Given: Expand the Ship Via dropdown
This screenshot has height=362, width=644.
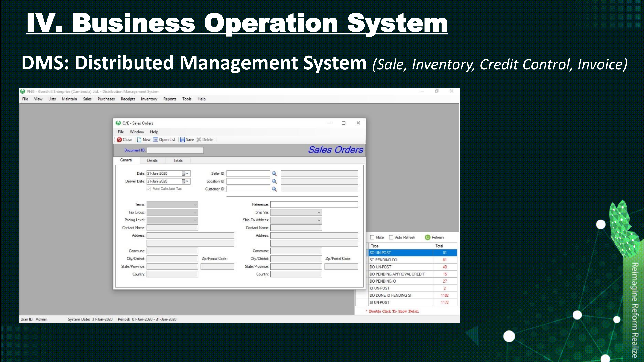Looking at the screenshot, I should [x=319, y=212].
